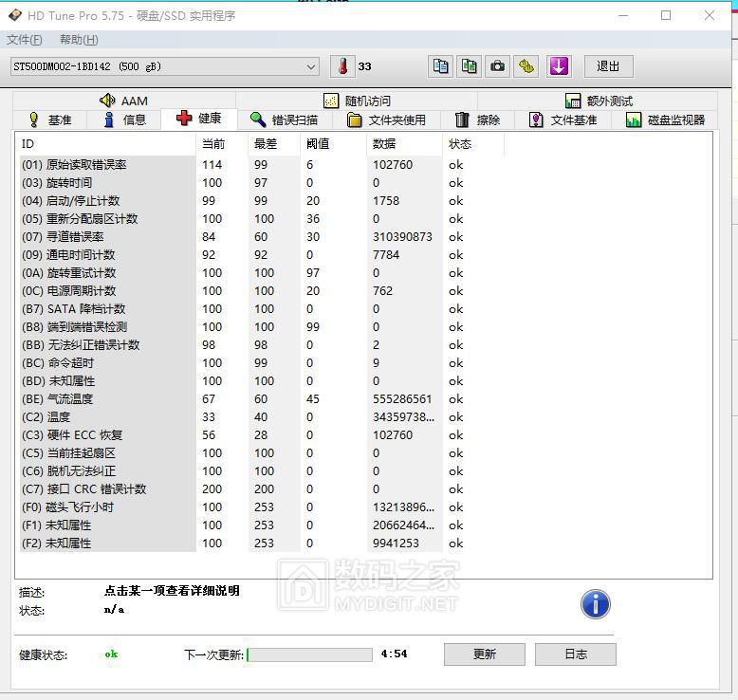The width and height of the screenshot is (738, 700).
Task: Switch to the 错误扫描 tab
Action: (285, 120)
